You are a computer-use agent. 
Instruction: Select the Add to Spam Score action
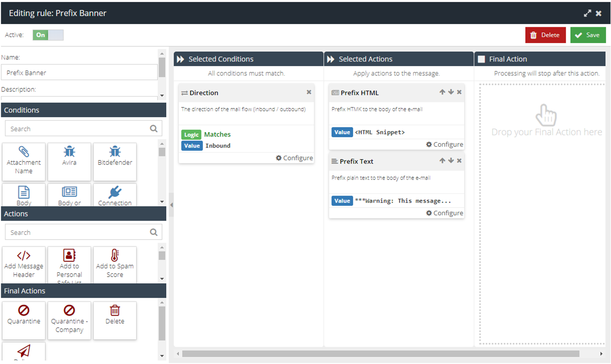pyautogui.click(x=115, y=265)
